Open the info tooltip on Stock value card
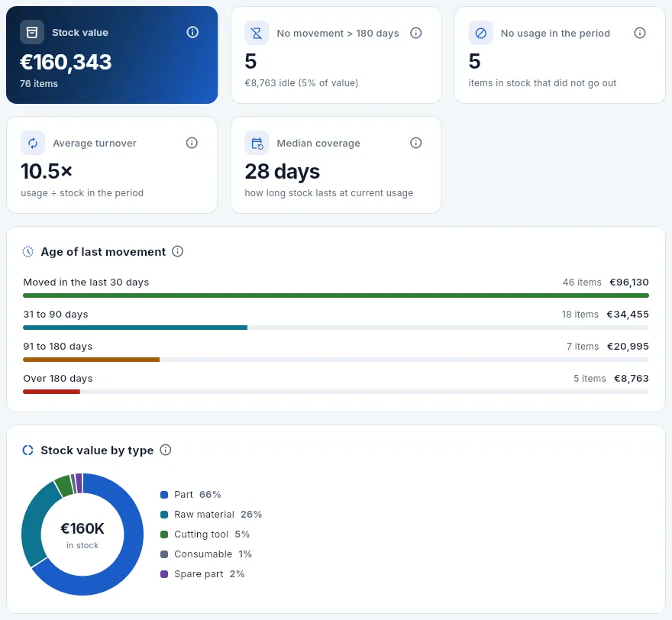Image resolution: width=672 pixels, height=620 pixels. pyautogui.click(x=192, y=32)
